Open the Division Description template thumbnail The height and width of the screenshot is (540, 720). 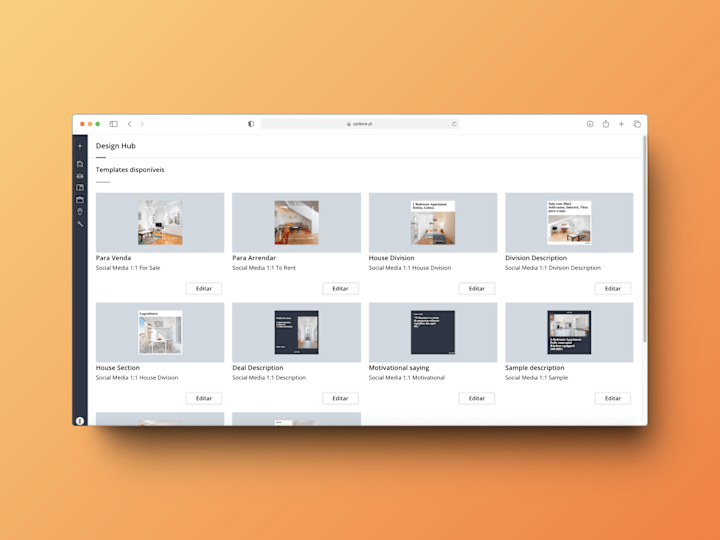tap(569, 223)
